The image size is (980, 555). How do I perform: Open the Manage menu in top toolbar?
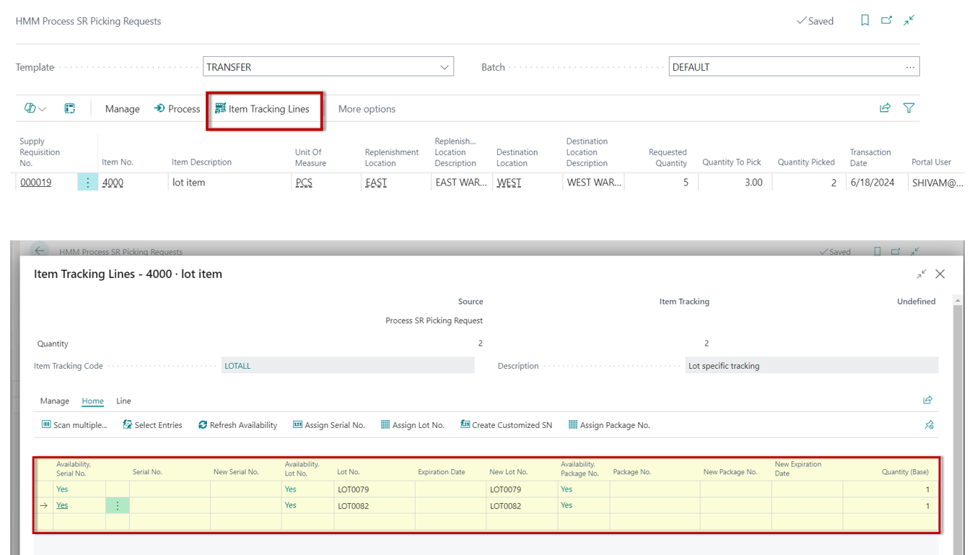tap(122, 109)
